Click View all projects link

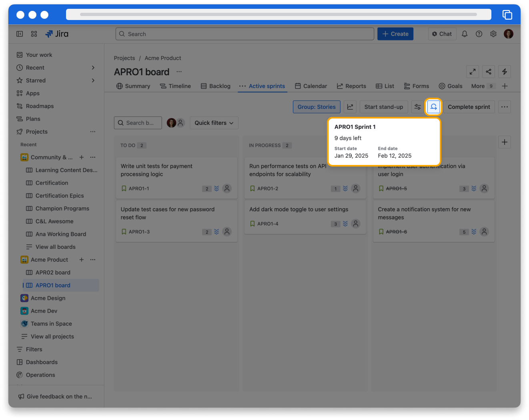(52, 337)
